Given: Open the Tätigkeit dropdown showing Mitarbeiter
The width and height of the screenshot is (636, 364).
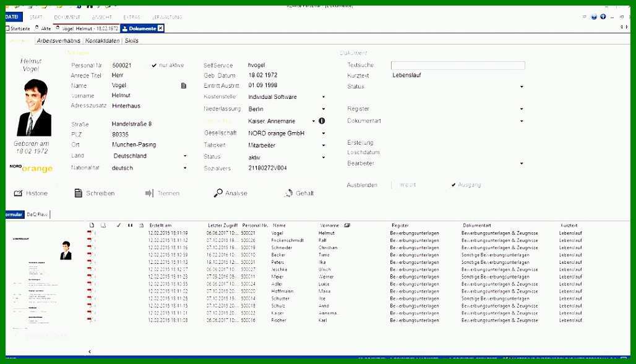Looking at the screenshot, I should tap(324, 145).
